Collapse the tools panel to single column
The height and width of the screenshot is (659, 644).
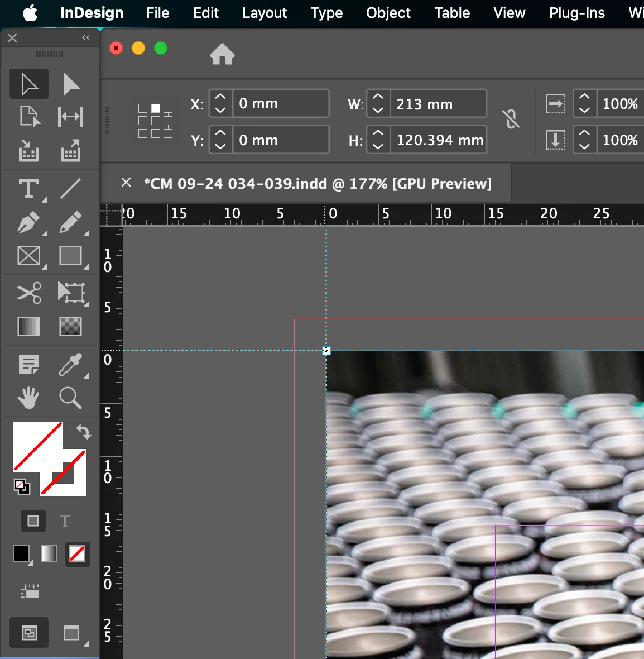click(86, 37)
